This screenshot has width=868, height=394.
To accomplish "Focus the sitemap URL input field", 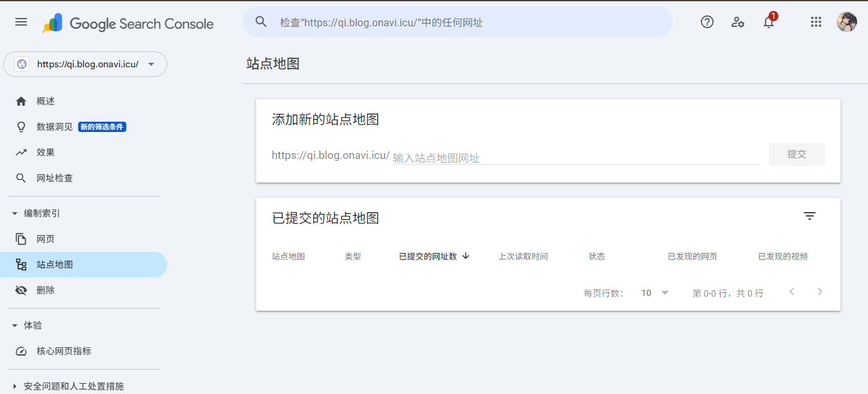I will (x=574, y=158).
